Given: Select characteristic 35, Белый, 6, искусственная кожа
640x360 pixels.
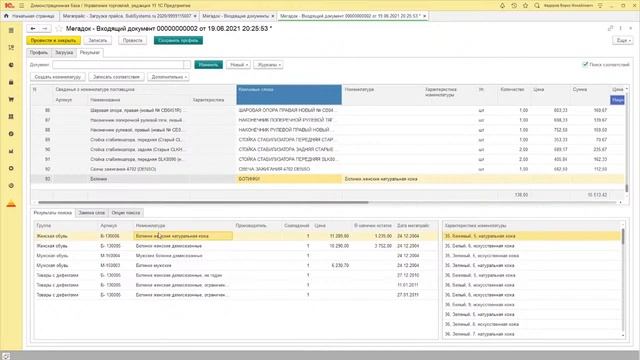Looking at the screenshot, I should click(x=532, y=246).
